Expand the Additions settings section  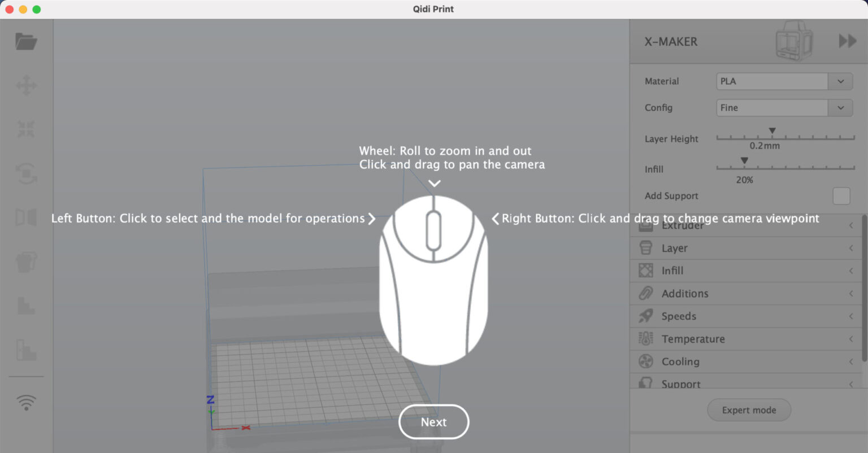[746, 294]
